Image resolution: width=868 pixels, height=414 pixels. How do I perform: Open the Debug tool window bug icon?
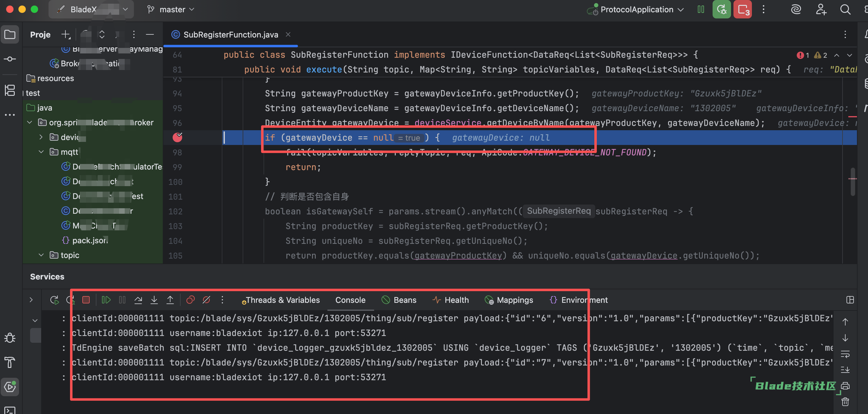[x=10, y=338]
